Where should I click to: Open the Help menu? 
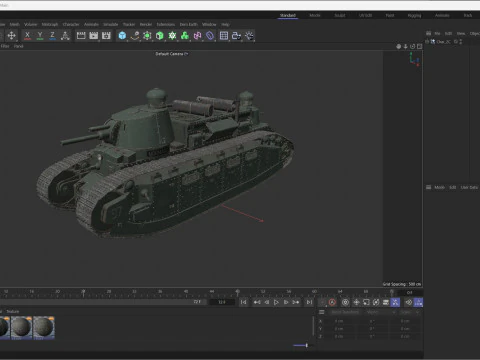(225, 24)
